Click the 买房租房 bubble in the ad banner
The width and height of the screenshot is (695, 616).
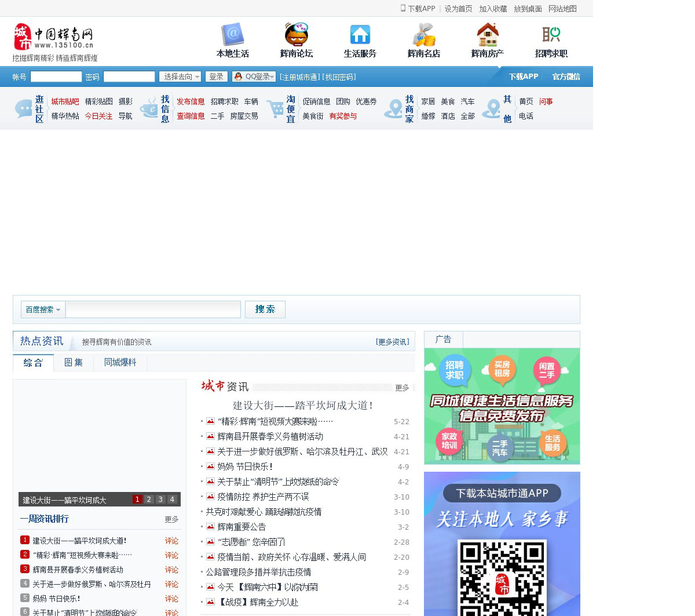[502, 369]
